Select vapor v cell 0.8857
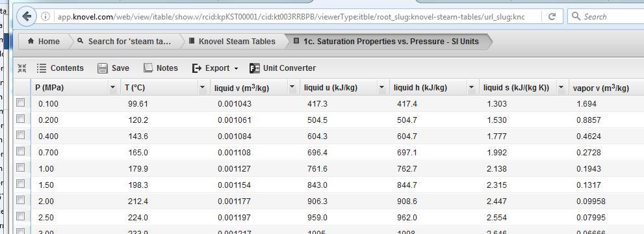Viewport: 644px width, 234px height. (589, 120)
